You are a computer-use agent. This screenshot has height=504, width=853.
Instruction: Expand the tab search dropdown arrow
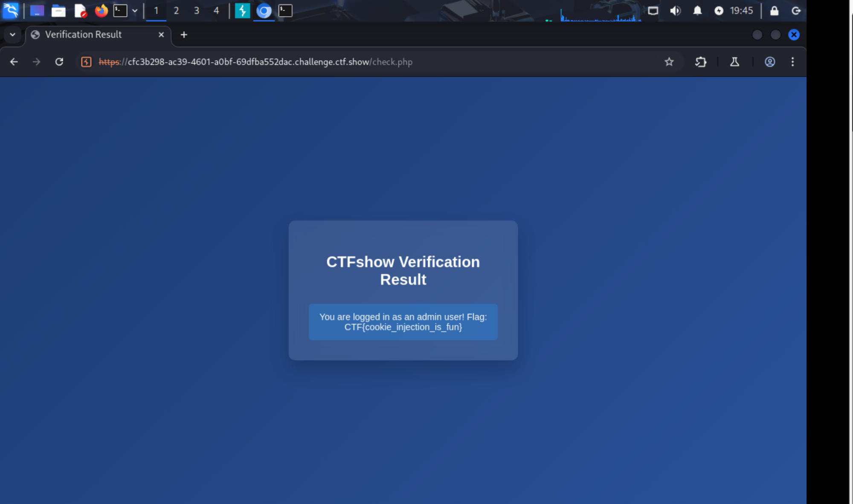coord(12,35)
